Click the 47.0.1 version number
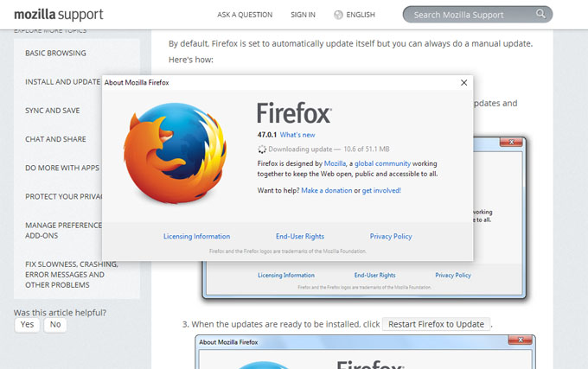This screenshot has width=588, height=369. click(267, 135)
